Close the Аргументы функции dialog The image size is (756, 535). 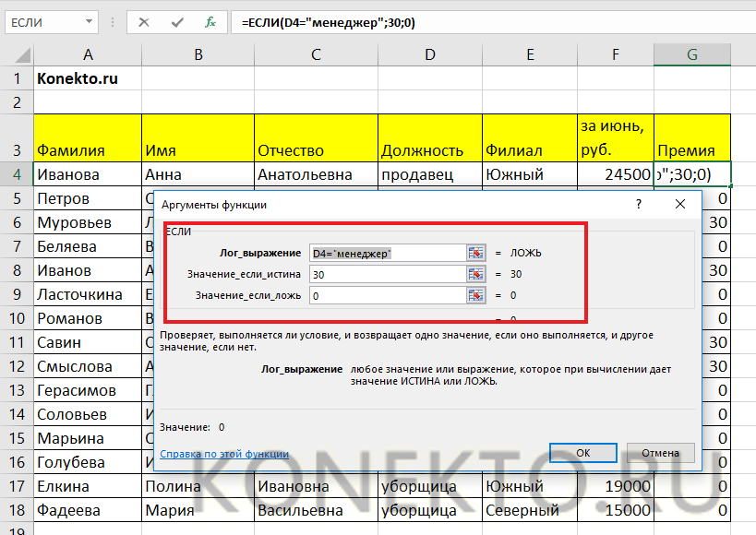click(x=680, y=204)
